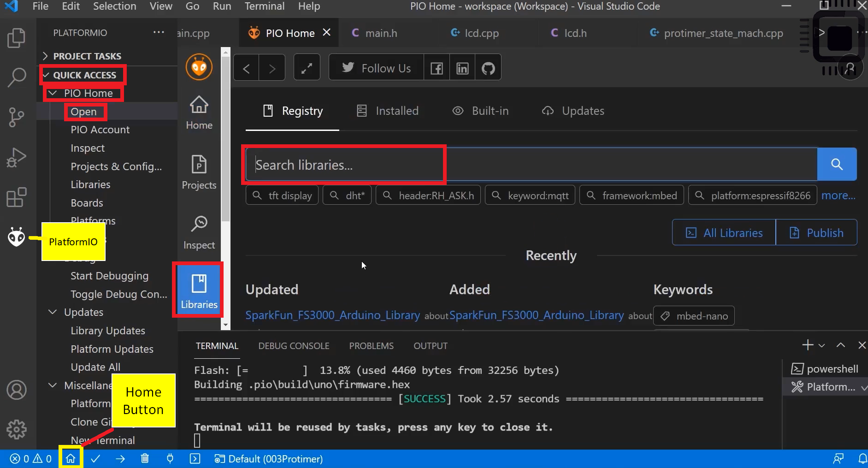
Task: Open PlatformIO LinkedIn page
Action: point(462,68)
